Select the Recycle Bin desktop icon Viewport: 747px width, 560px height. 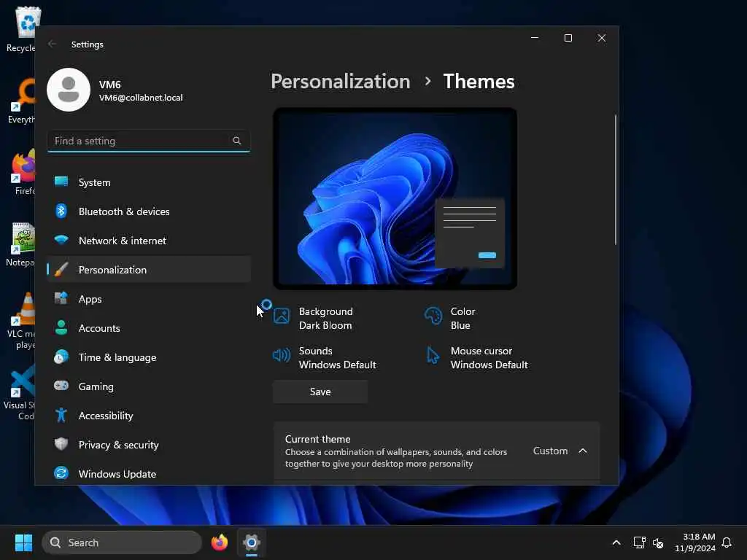[x=21, y=28]
